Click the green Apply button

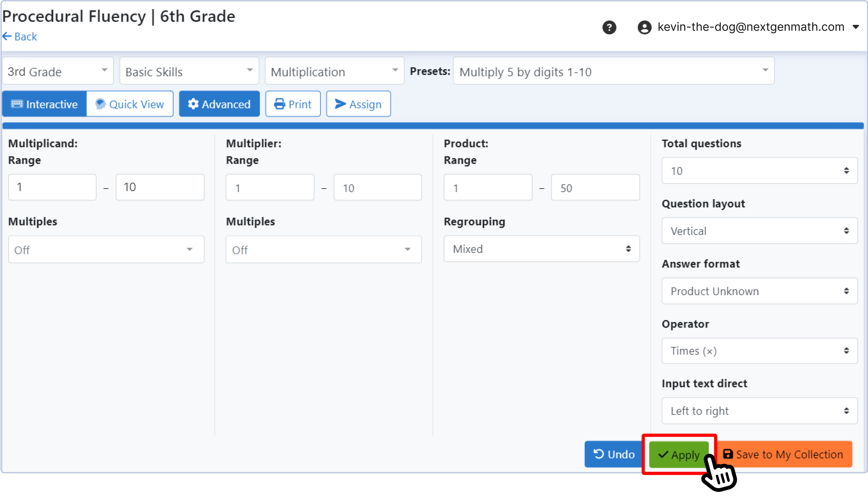coord(679,454)
